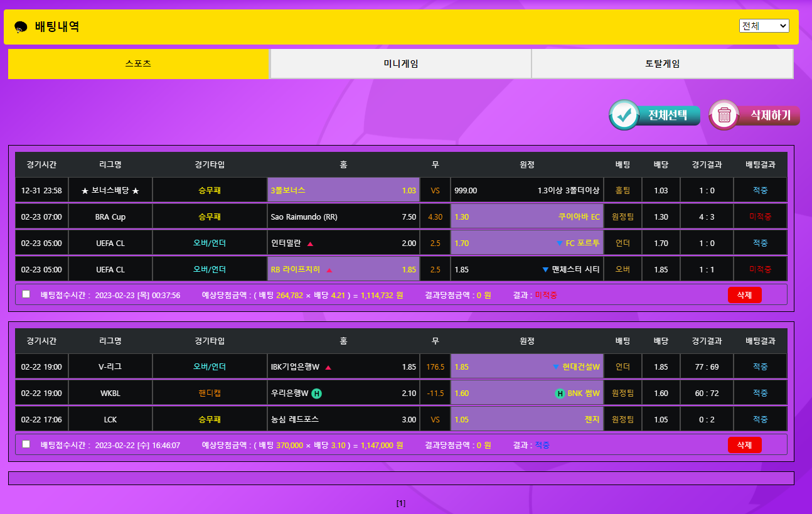Switch to the 미니게임 tab
The height and width of the screenshot is (514, 812).
click(x=400, y=64)
